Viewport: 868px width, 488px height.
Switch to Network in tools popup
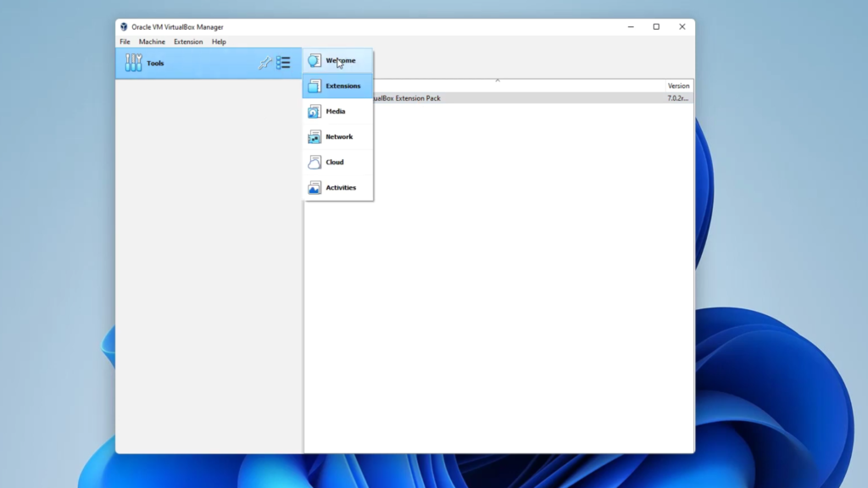coord(337,136)
